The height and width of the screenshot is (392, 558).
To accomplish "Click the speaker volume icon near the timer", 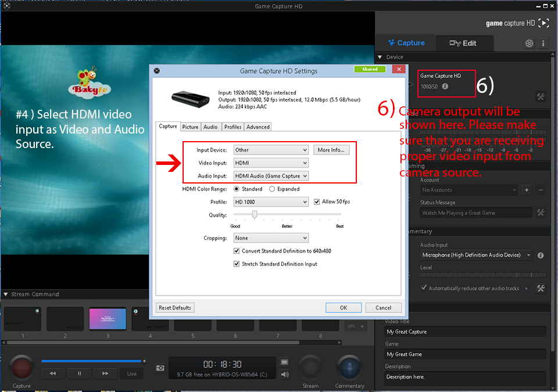I will click(x=285, y=374).
